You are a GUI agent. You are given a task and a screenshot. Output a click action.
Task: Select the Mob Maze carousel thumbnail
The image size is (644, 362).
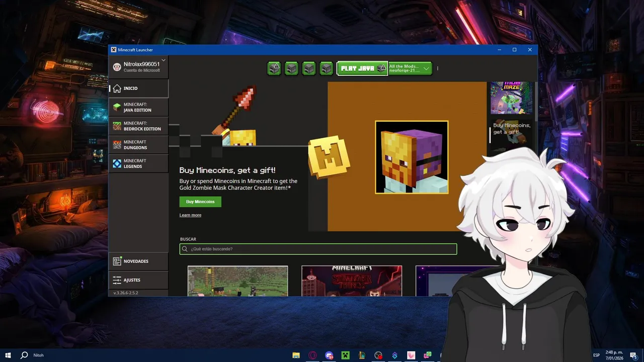pyautogui.click(x=511, y=98)
